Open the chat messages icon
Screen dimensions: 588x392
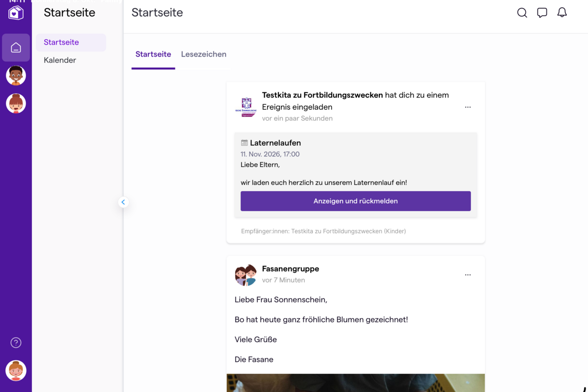tap(542, 13)
